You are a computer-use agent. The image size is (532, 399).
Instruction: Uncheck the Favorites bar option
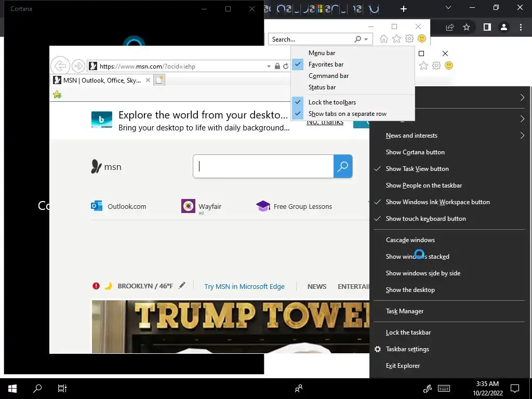(353, 64)
